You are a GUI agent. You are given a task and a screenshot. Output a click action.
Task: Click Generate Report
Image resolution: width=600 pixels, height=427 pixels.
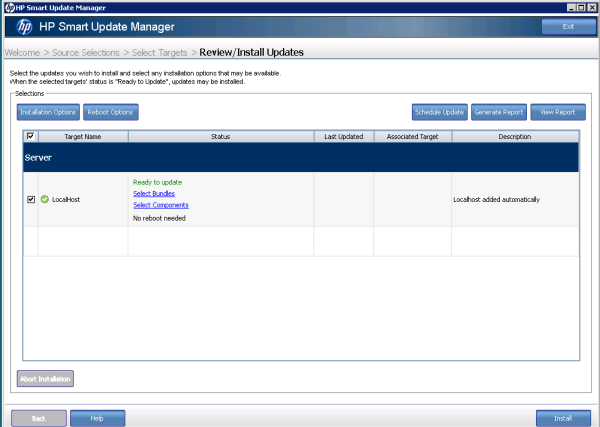pyautogui.click(x=498, y=112)
